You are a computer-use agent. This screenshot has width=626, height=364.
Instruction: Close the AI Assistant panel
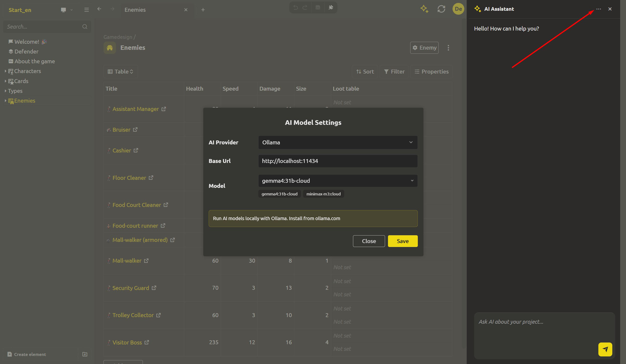610,9
